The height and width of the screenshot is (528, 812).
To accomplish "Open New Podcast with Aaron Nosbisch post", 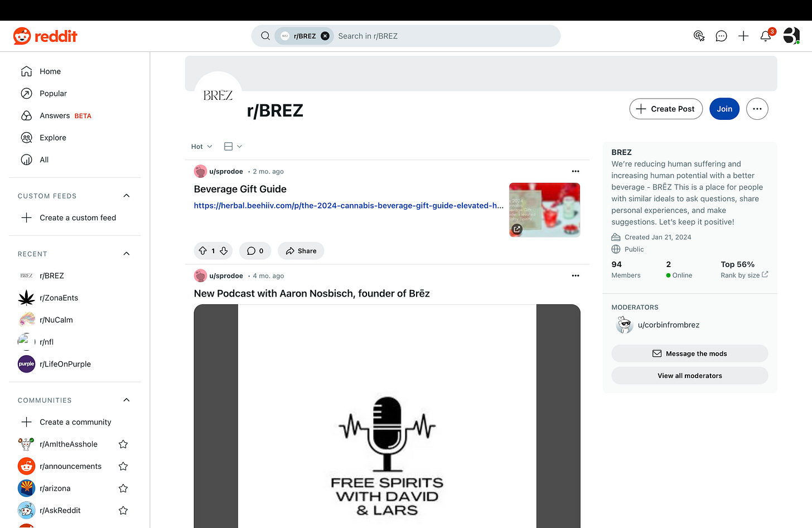I will click(312, 293).
